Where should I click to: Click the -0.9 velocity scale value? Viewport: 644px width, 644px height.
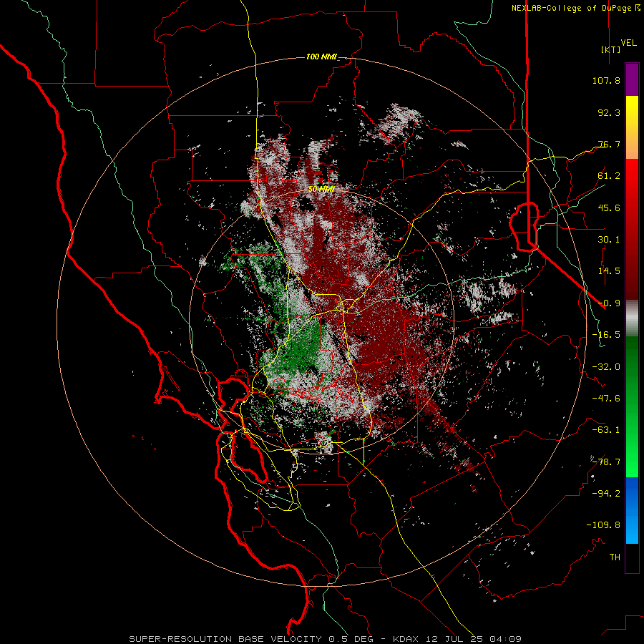[x=609, y=303]
